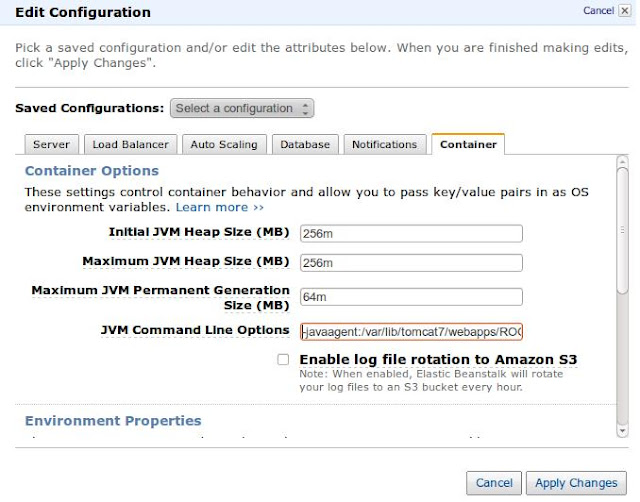Click the X close icon beside the top Cancel
640x502 pixels.
pos(629,11)
